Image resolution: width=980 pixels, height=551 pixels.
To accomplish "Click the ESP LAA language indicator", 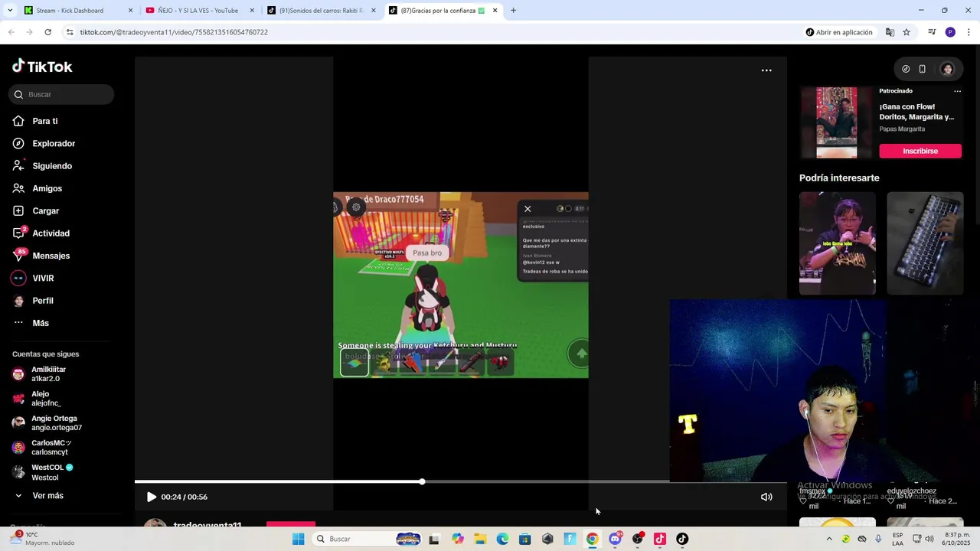I will [897, 539].
